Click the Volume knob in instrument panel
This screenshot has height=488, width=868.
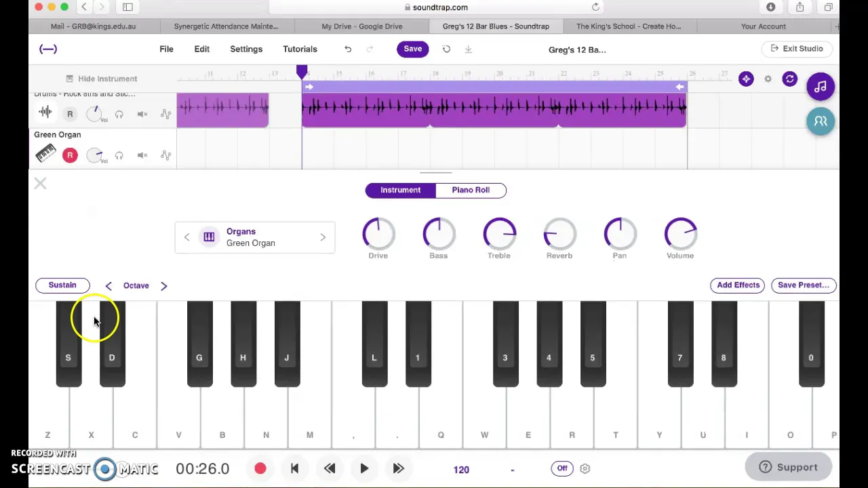(x=680, y=234)
